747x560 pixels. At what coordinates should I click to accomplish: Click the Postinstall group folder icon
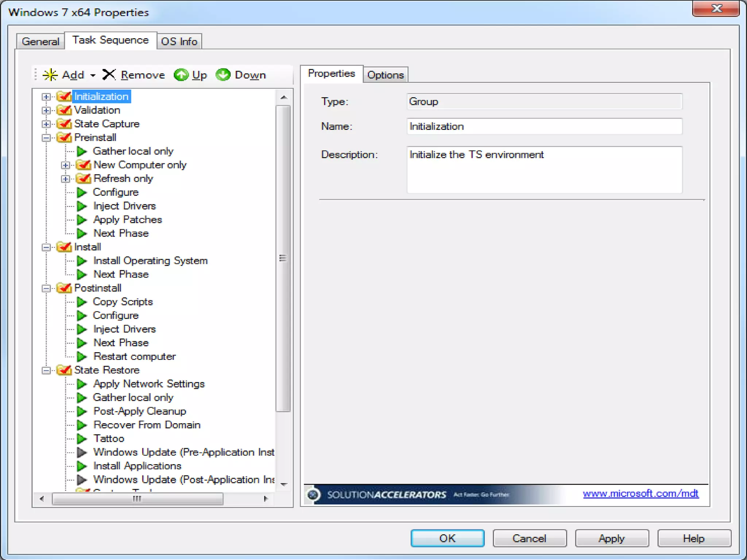pyautogui.click(x=65, y=288)
